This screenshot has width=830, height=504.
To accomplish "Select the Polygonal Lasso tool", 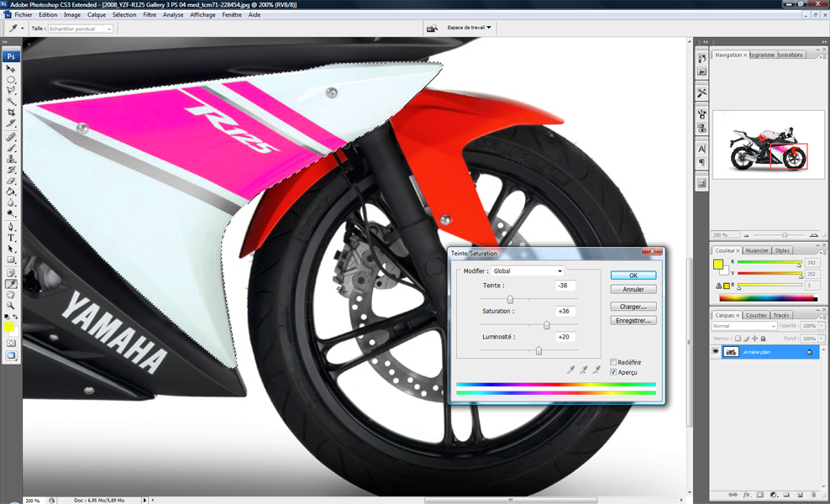I will coord(11,91).
